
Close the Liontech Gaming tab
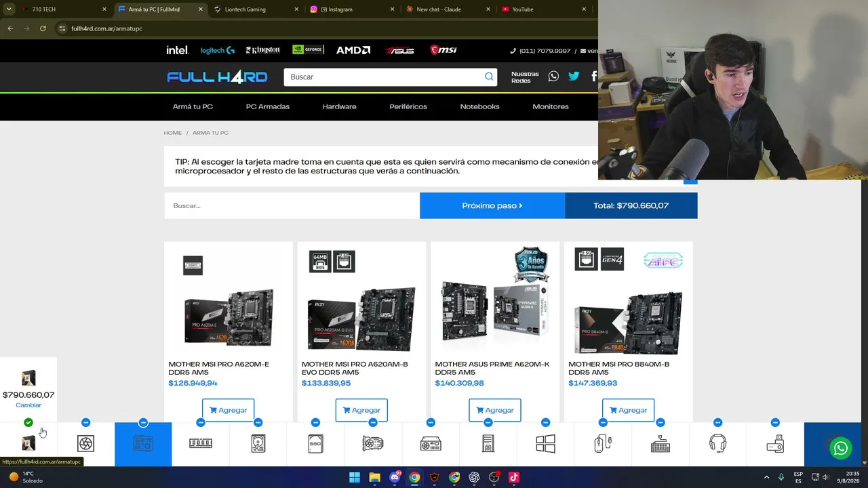(x=296, y=9)
